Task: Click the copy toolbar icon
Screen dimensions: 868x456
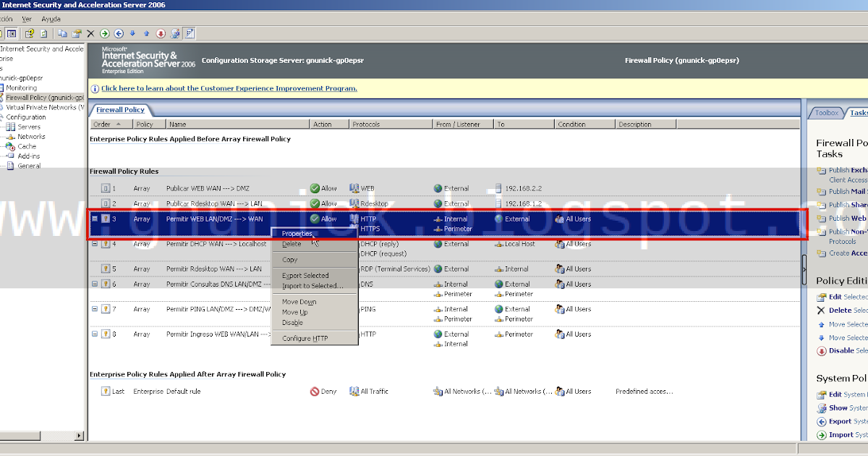Action: point(62,33)
